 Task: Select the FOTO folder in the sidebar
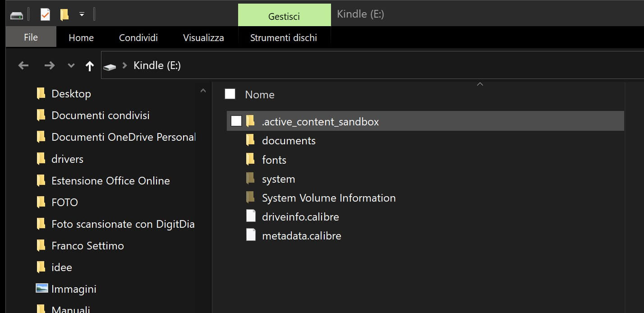click(64, 203)
